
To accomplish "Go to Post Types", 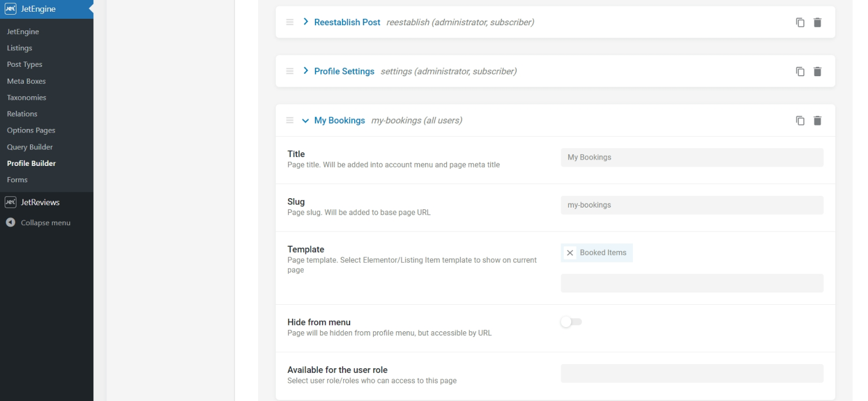I will pos(25,64).
